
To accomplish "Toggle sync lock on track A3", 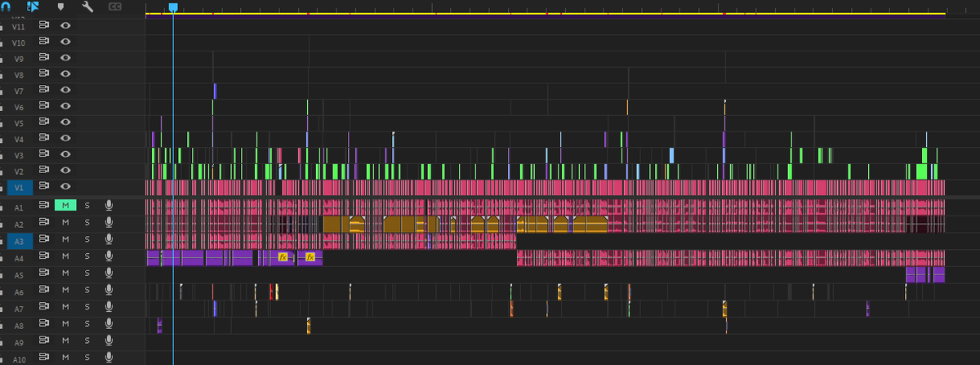I will (45, 239).
